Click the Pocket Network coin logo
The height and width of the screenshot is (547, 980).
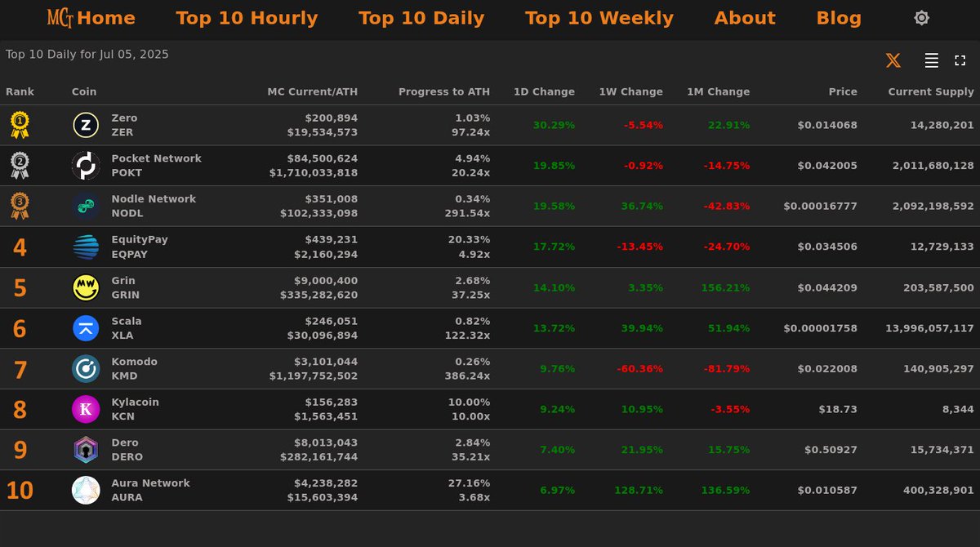click(x=86, y=166)
